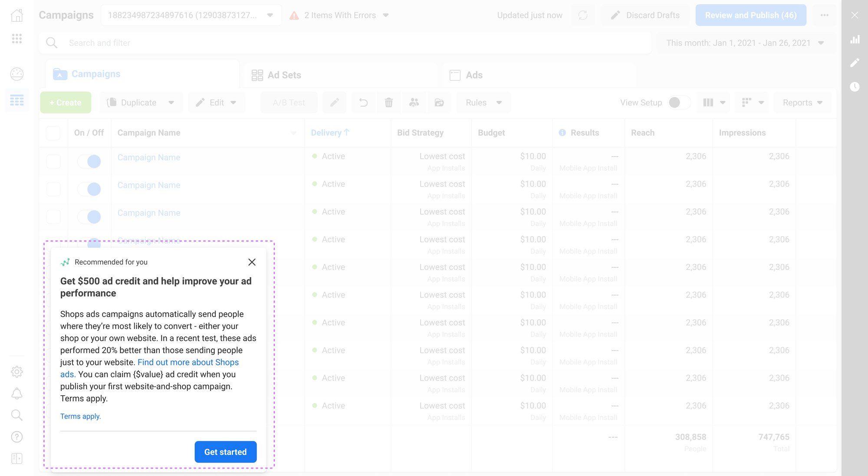868x476 pixels.
Task: Click the pencil edit icon in right panel
Action: click(x=855, y=63)
